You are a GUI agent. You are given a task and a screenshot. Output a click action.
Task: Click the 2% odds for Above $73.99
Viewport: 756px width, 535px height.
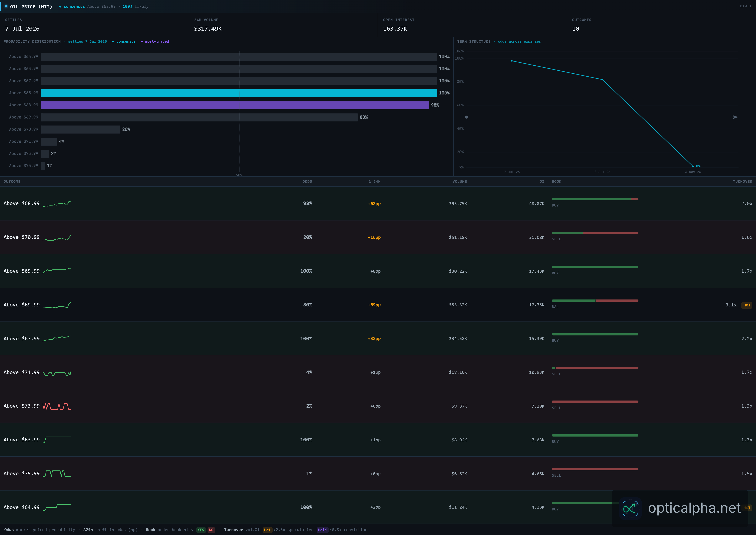[309, 406]
